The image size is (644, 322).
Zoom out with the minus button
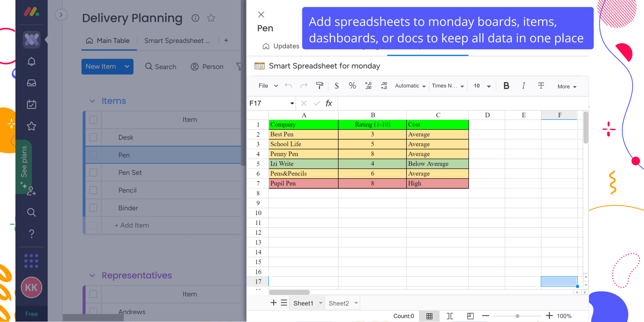click(486, 316)
